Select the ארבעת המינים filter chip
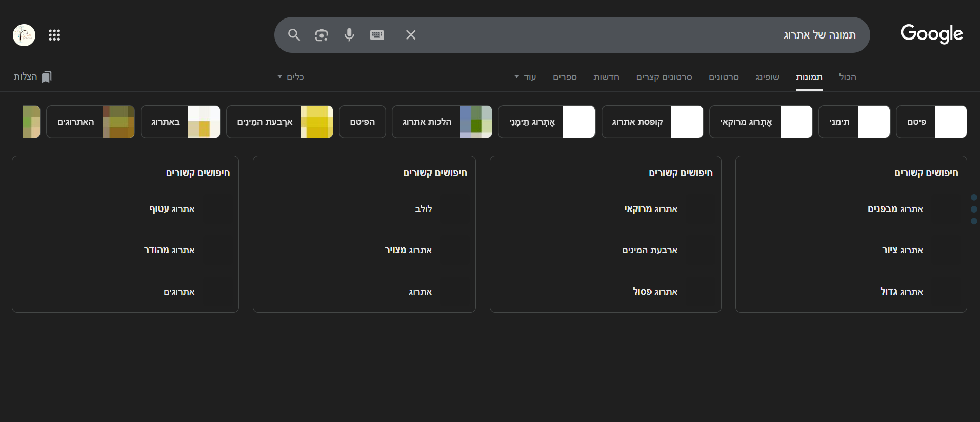The width and height of the screenshot is (980, 422). point(279,122)
